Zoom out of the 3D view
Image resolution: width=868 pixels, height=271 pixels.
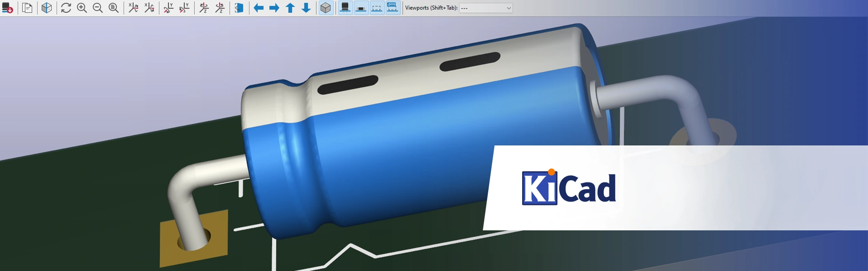(x=98, y=8)
